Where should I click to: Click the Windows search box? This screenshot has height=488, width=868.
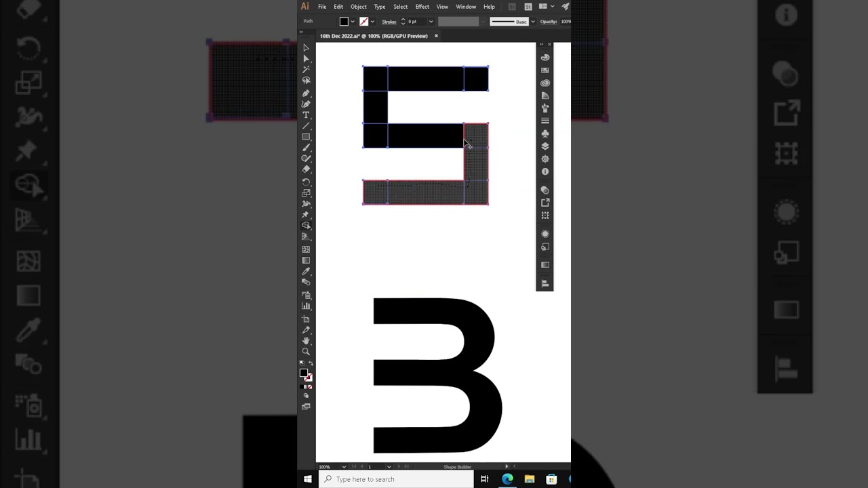pos(397,479)
